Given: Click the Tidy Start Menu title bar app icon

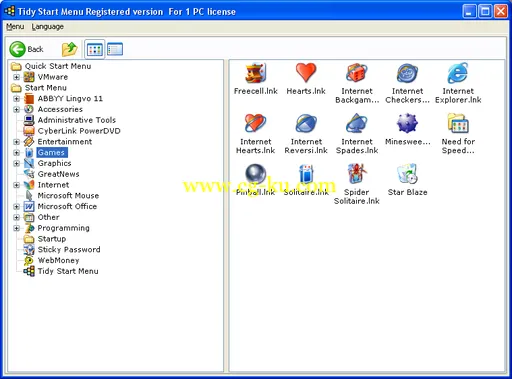Looking at the screenshot, I should tap(9, 11).
